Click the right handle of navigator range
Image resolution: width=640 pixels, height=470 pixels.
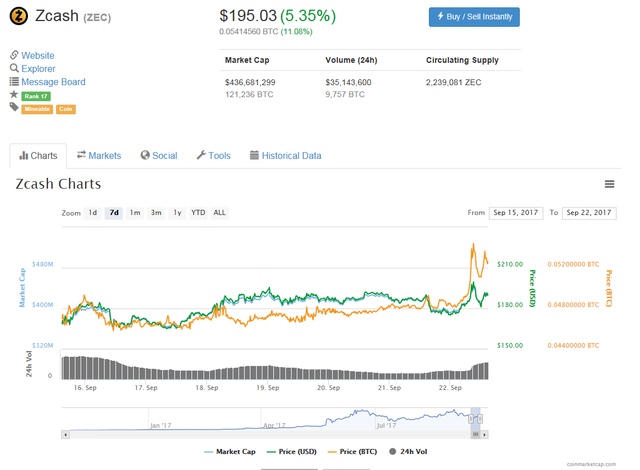pos(480,419)
